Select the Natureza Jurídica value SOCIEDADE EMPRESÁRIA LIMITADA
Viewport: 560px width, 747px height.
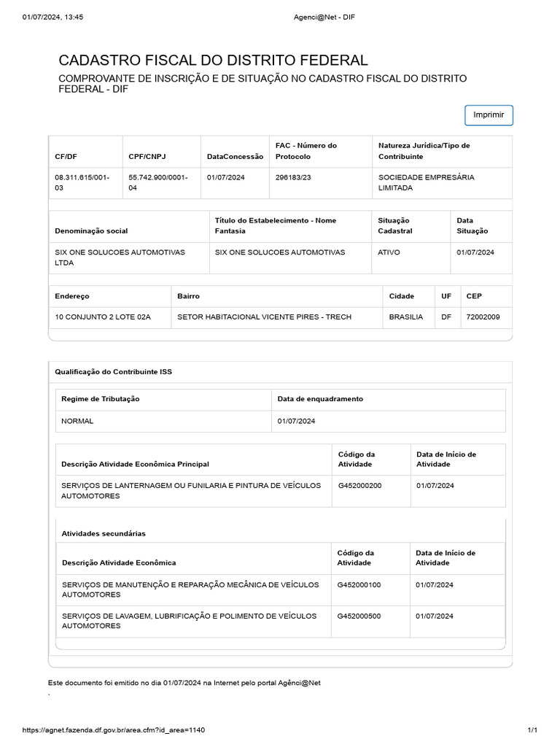(x=426, y=182)
